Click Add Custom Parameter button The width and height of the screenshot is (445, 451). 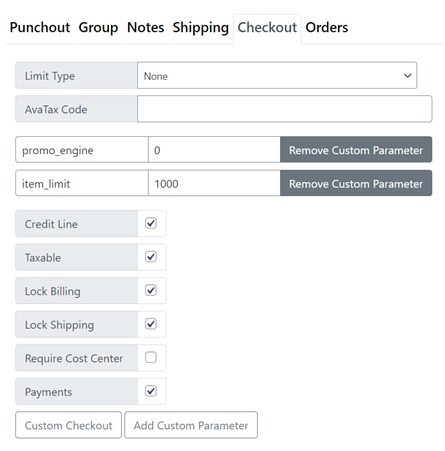(x=191, y=425)
